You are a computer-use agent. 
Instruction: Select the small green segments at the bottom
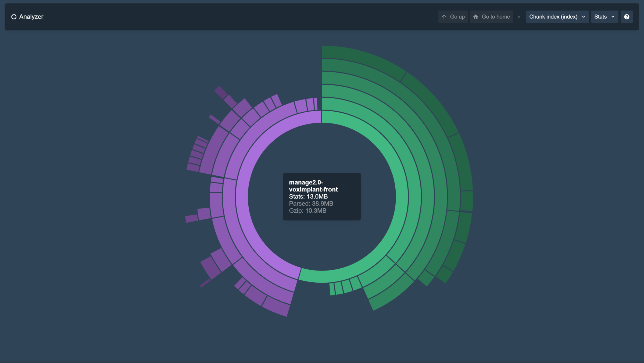pyautogui.click(x=347, y=286)
